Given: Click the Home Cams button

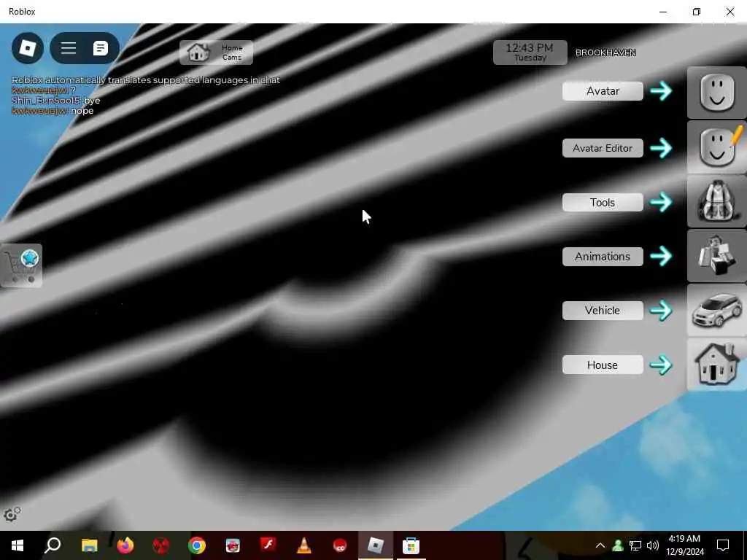Looking at the screenshot, I should coord(216,52).
